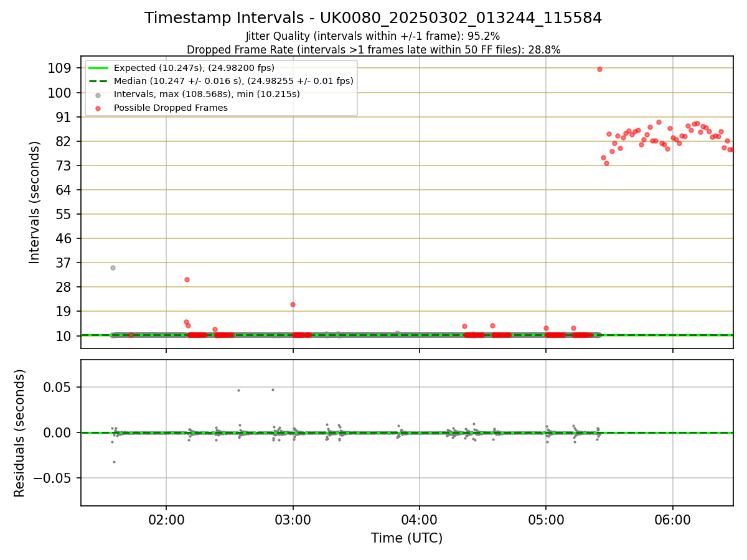Click the 109 y-axis tick label
747x560 pixels.
click(60, 68)
